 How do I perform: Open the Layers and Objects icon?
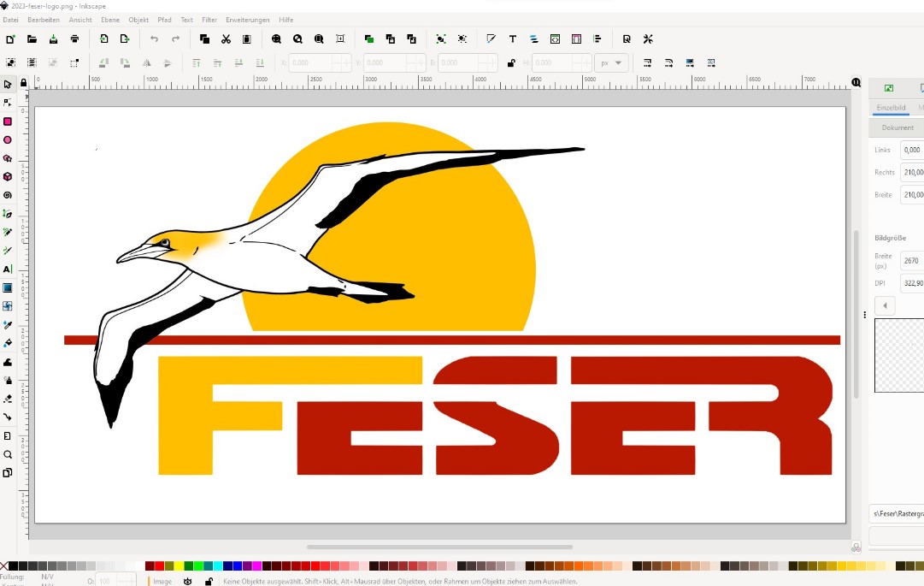[x=534, y=38]
